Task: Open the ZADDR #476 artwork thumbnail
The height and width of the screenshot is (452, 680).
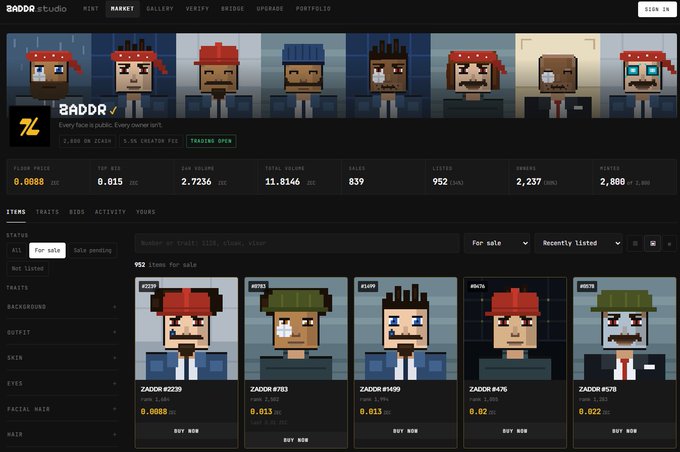Action: pyautogui.click(x=515, y=329)
